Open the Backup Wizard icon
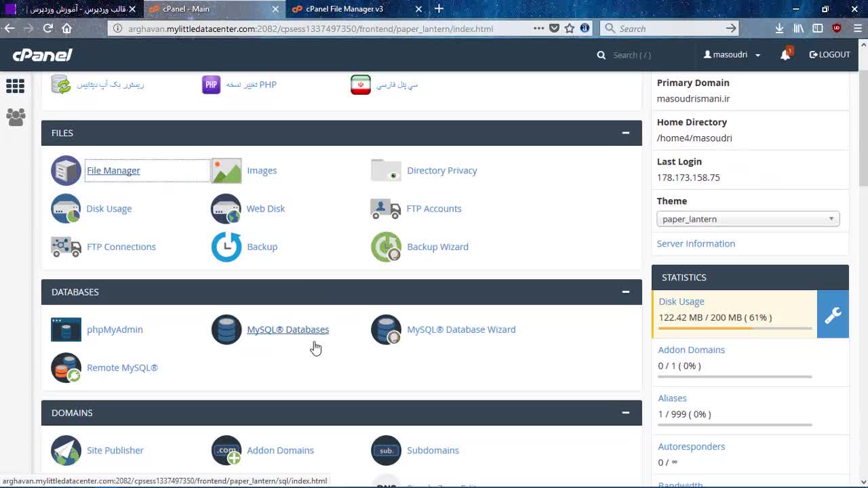 point(386,247)
